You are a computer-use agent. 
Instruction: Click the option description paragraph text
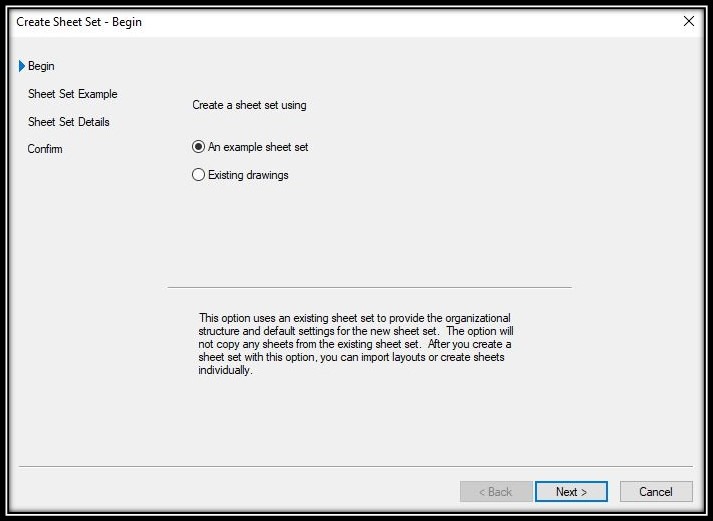356,344
